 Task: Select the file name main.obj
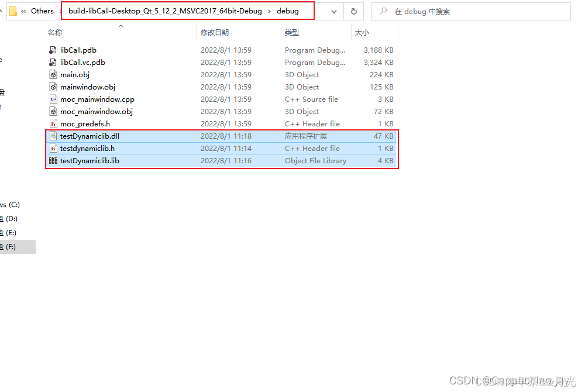[x=75, y=74]
